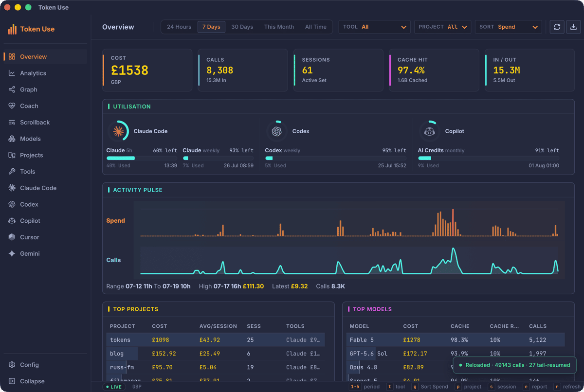Click the COST column header in Top Models
Viewport: 584px width, 392px height.
(x=411, y=326)
